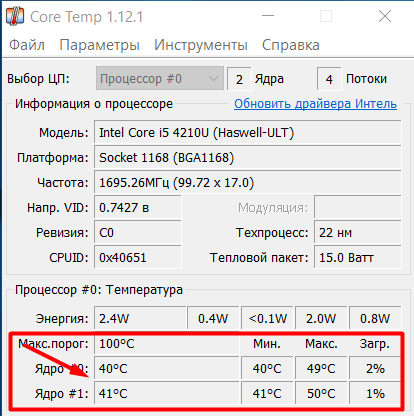Follow the Обновить драйвера Интель link
This screenshot has width=414, height=416.
point(315,104)
